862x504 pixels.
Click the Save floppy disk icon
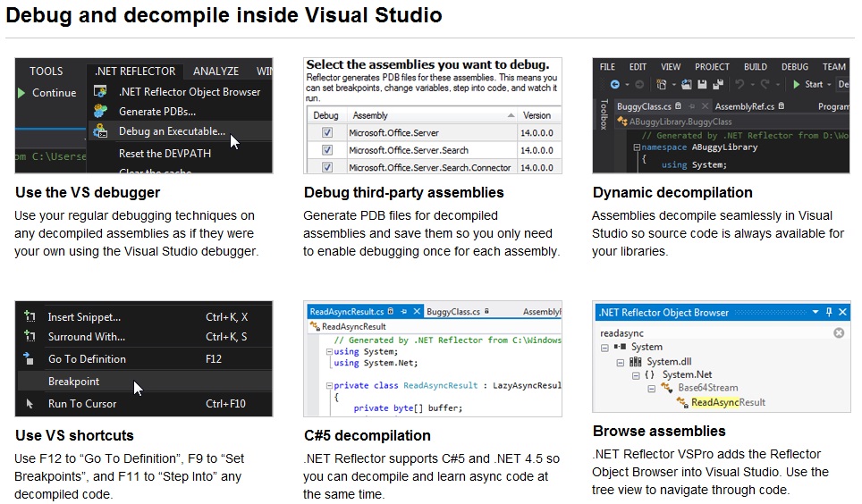click(702, 84)
